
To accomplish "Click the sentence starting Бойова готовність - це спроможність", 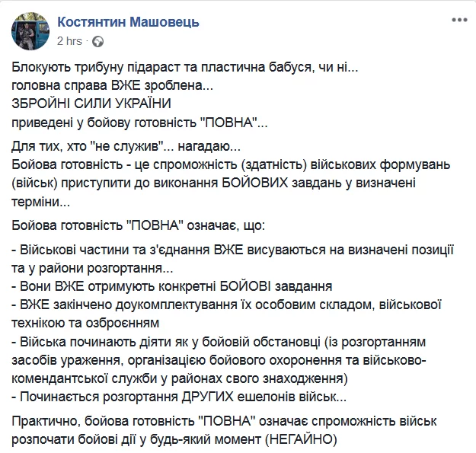I will click(x=231, y=165).
